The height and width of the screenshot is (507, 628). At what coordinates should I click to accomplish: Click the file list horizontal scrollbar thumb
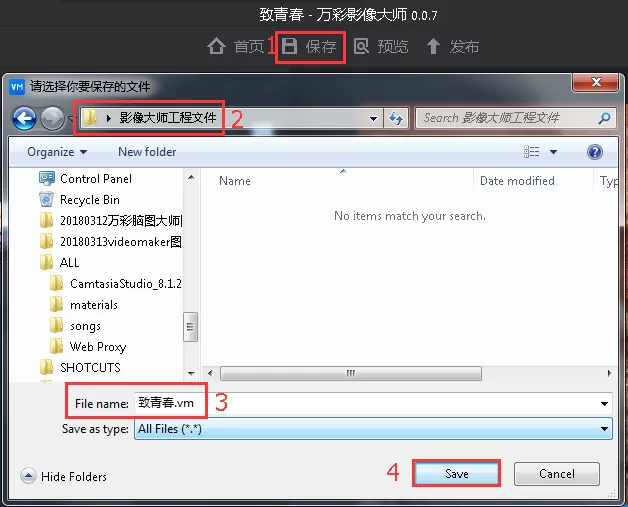(x=351, y=373)
